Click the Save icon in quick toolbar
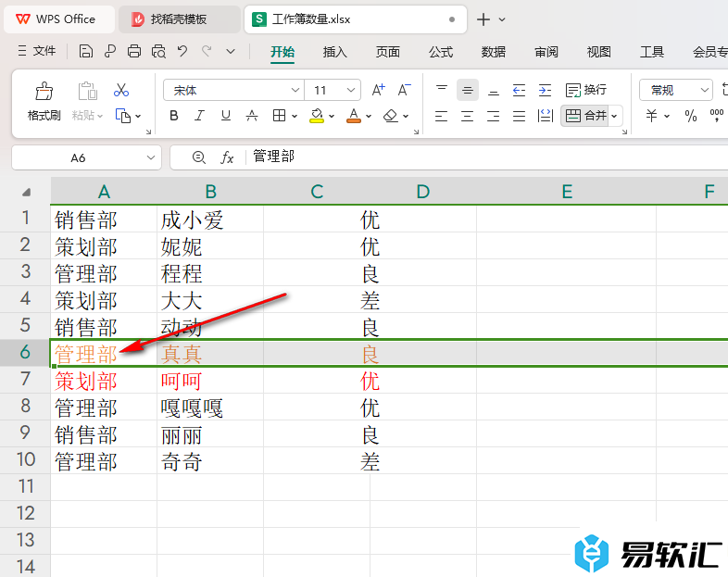This screenshot has width=728, height=577. [86, 51]
